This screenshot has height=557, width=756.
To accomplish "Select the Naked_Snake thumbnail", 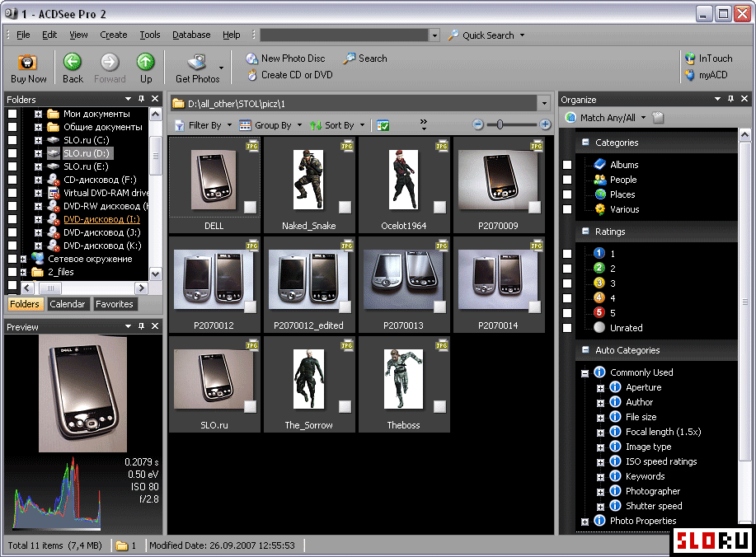I will tap(309, 185).
